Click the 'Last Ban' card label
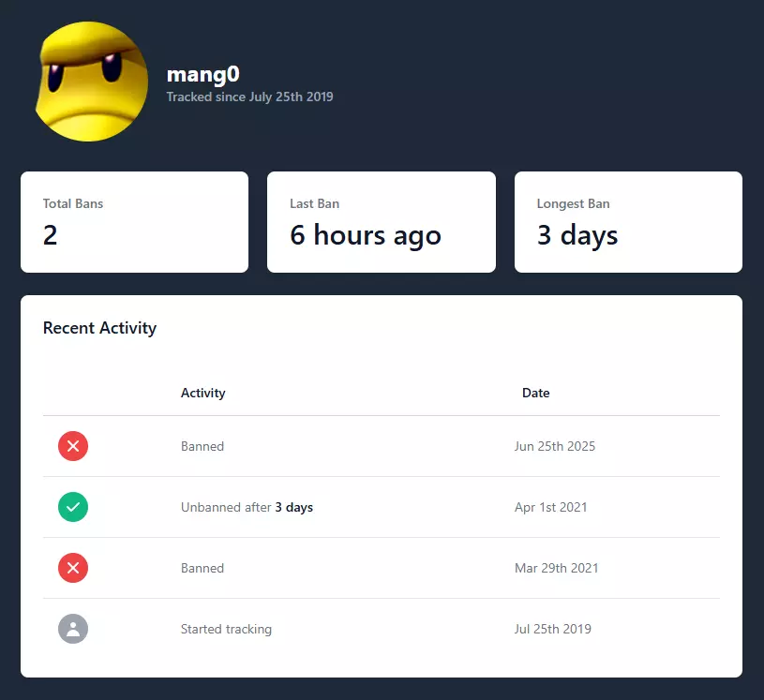This screenshot has width=764, height=700. tap(315, 203)
